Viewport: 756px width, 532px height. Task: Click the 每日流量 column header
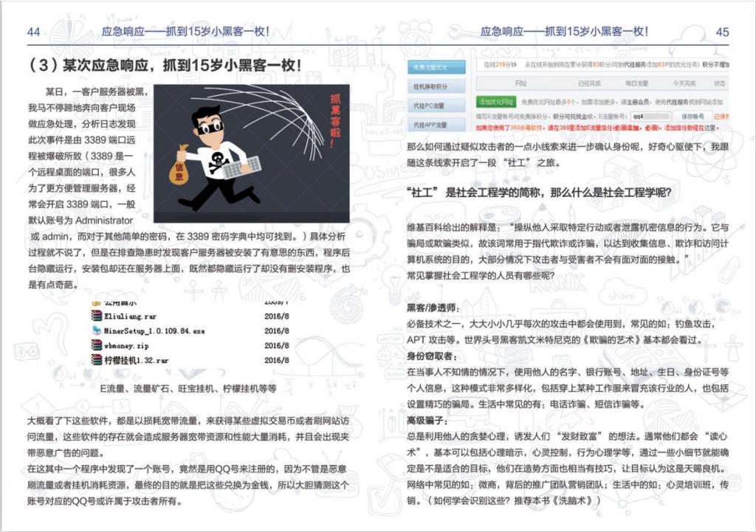coord(636,83)
